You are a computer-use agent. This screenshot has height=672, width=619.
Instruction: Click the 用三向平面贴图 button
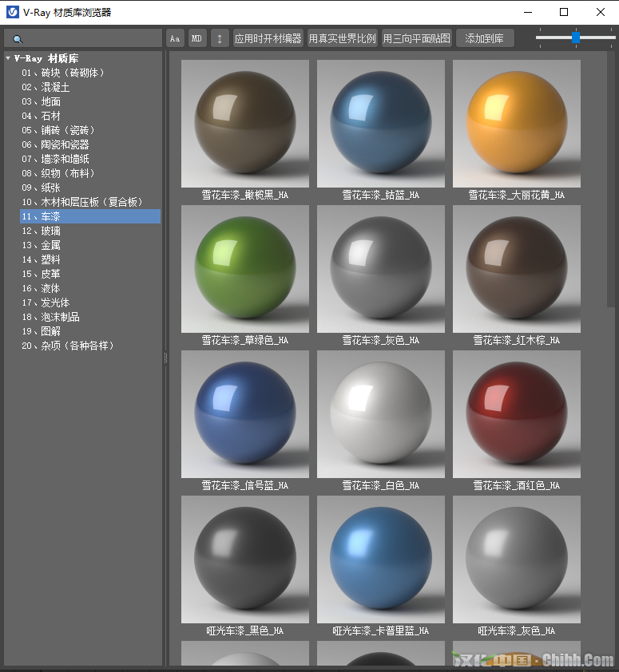(416, 38)
